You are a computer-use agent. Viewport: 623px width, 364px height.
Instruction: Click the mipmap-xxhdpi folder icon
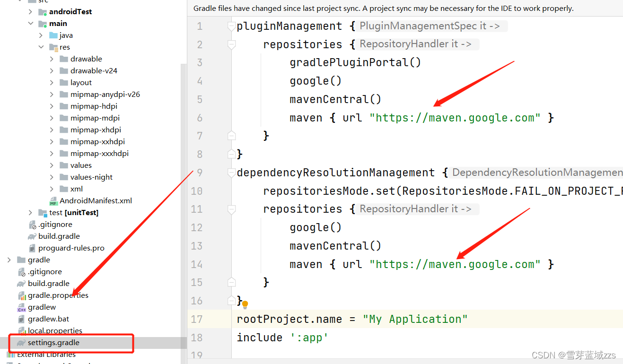click(x=64, y=141)
